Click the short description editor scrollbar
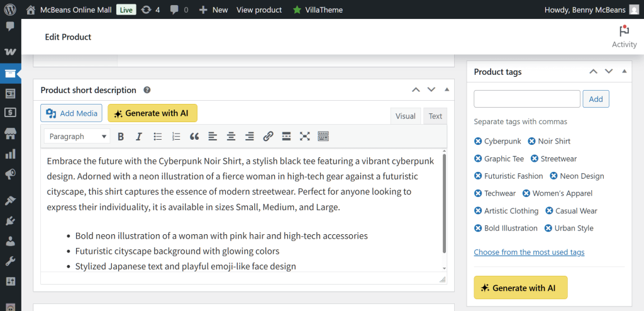644x311 pixels. (444, 203)
